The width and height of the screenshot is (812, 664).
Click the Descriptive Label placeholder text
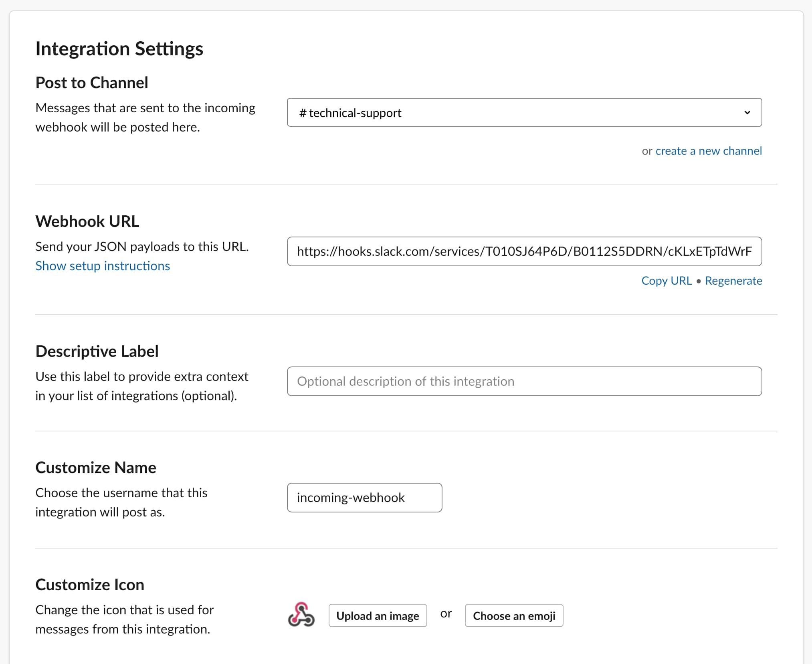406,381
